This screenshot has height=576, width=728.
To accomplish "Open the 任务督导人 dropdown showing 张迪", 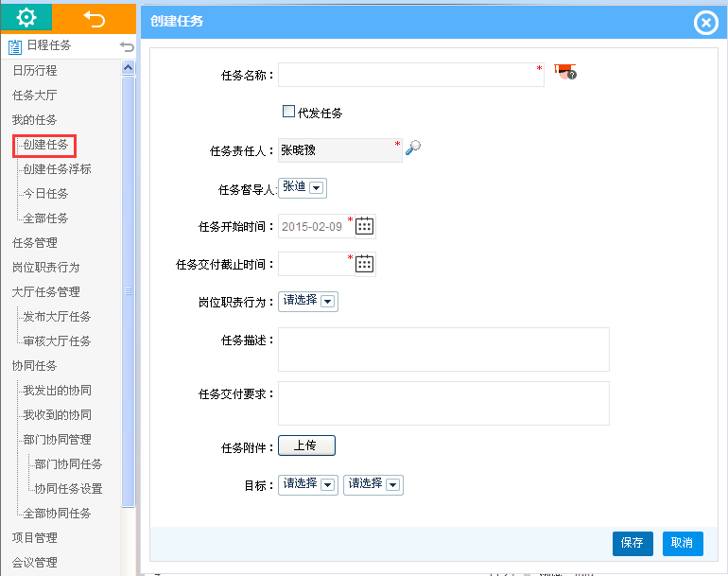I will [x=303, y=187].
